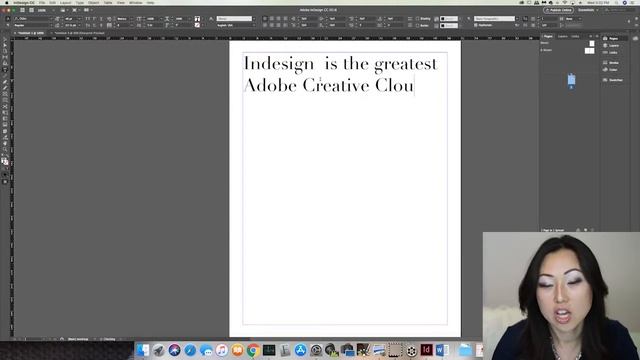Click the Align Left paragraph button
Screen dimensions: 640x360
(x=265, y=19)
